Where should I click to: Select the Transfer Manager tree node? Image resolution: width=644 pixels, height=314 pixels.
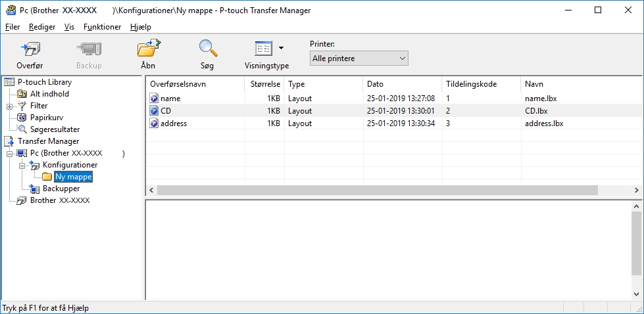click(x=49, y=141)
